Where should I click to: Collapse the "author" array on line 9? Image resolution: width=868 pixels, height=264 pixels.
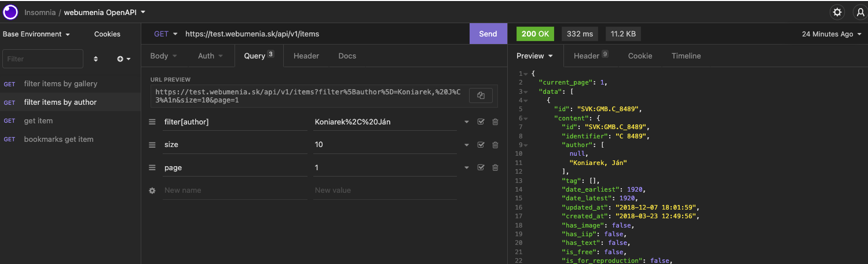[526, 145]
